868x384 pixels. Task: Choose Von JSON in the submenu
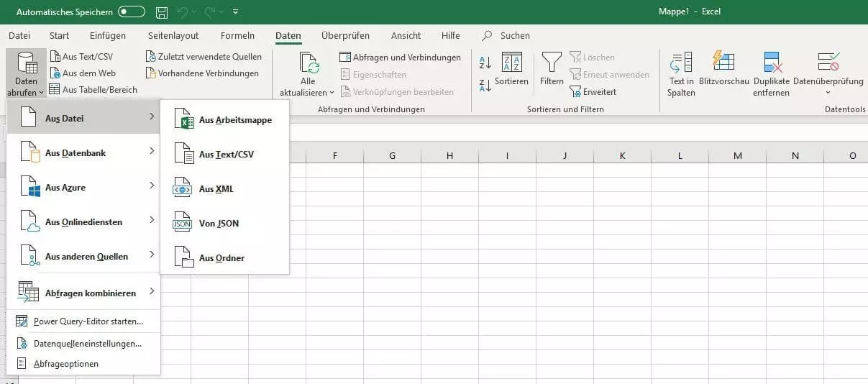click(224, 223)
